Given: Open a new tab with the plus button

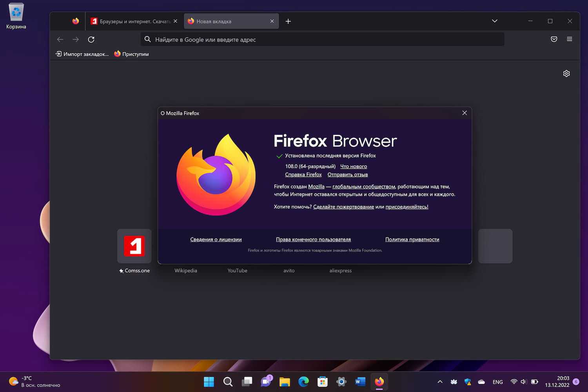Looking at the screenshot, I should 288,21.
